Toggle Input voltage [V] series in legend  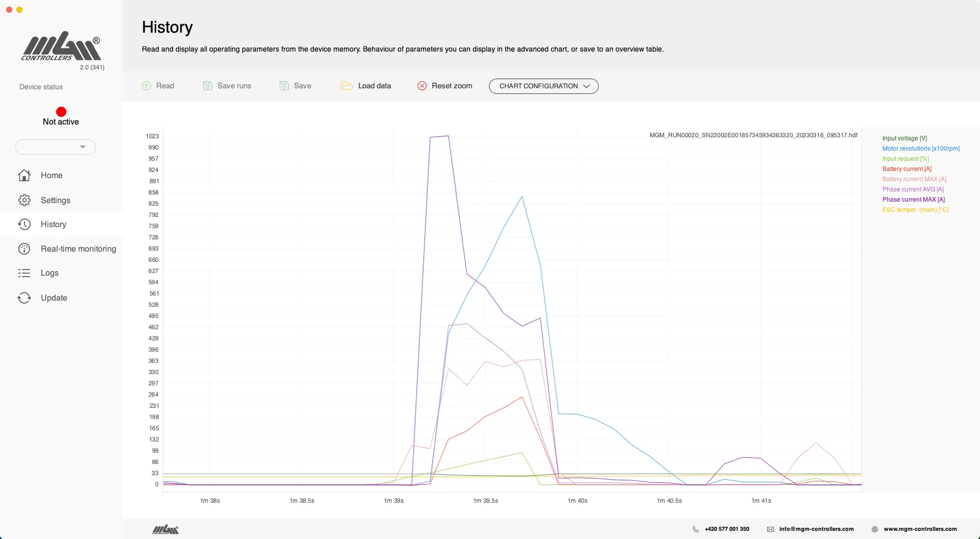(904, 138)
